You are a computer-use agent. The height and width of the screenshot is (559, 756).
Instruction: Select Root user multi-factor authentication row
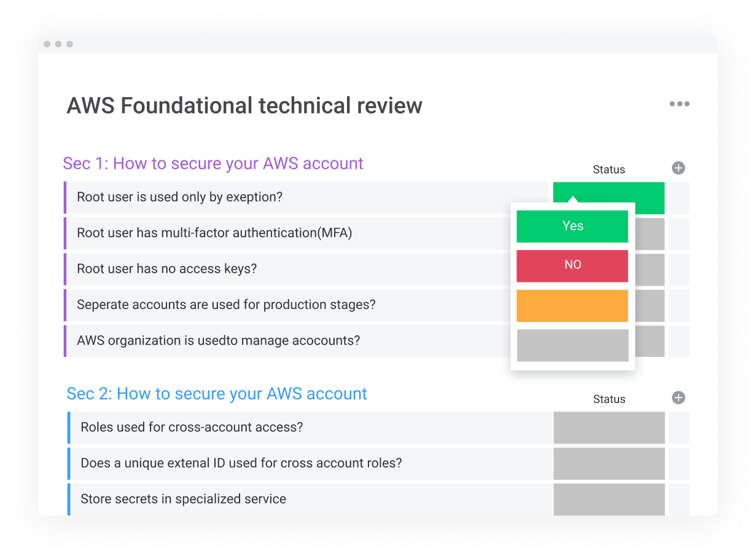point(214,233)
